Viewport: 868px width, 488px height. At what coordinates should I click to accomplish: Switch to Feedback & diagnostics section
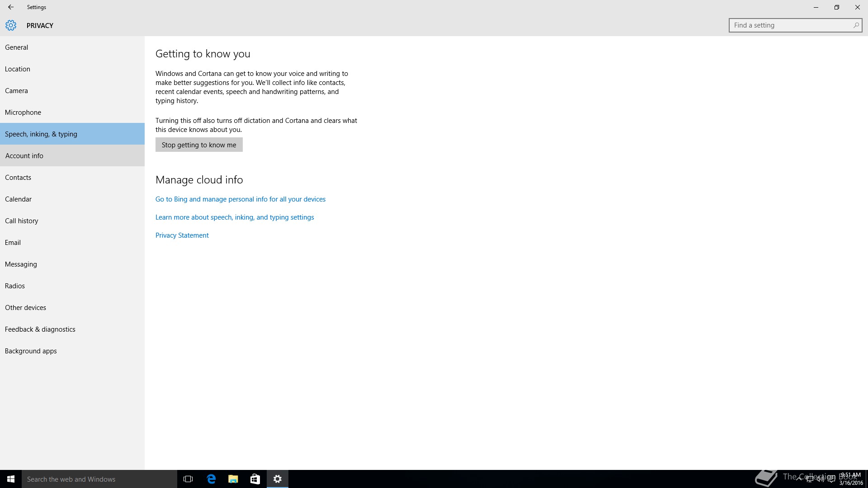[x=40, y=329]
